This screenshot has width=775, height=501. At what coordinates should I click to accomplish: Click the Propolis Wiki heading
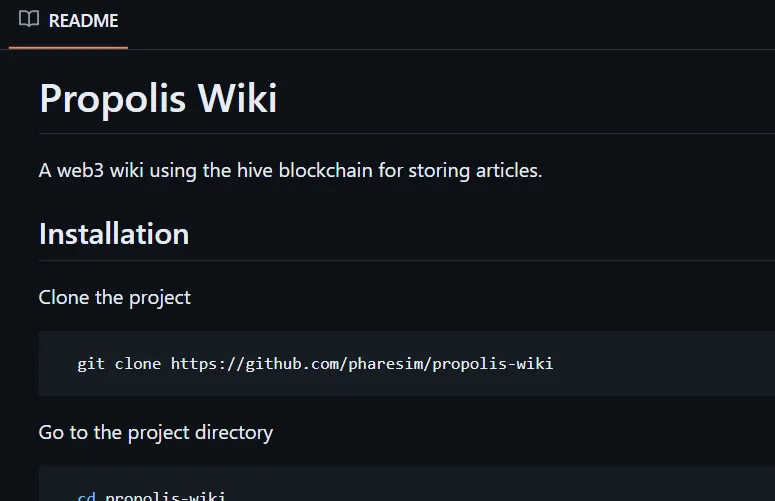(158, 98)
